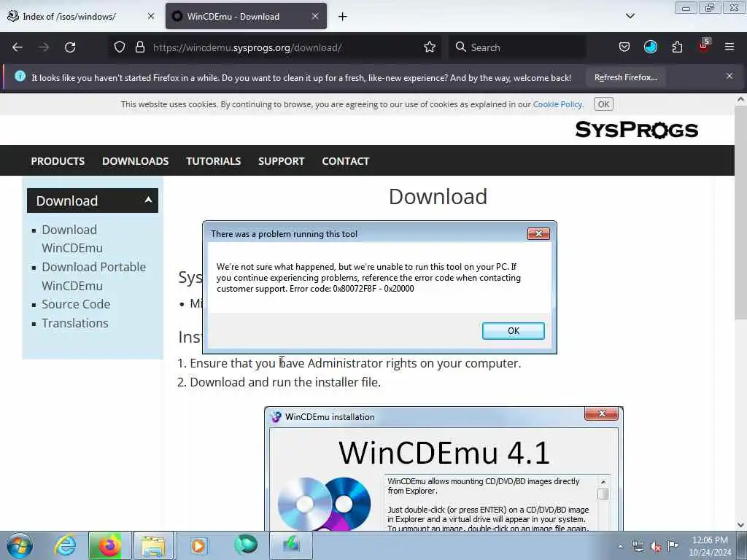747x560 pixels.
Task: Accept cookies with the OK button
Action: pyautogui.click(x=603, y=104)
